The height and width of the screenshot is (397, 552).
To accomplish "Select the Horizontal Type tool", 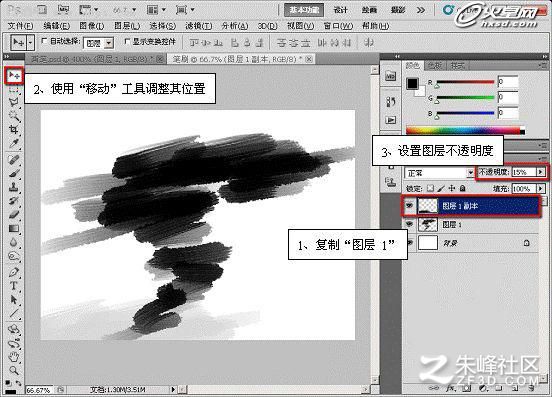I will 14,286.
